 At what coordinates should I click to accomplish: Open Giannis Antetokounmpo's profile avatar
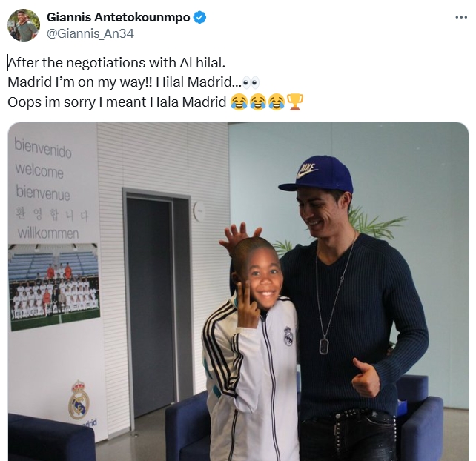click(x=24, y=25)
